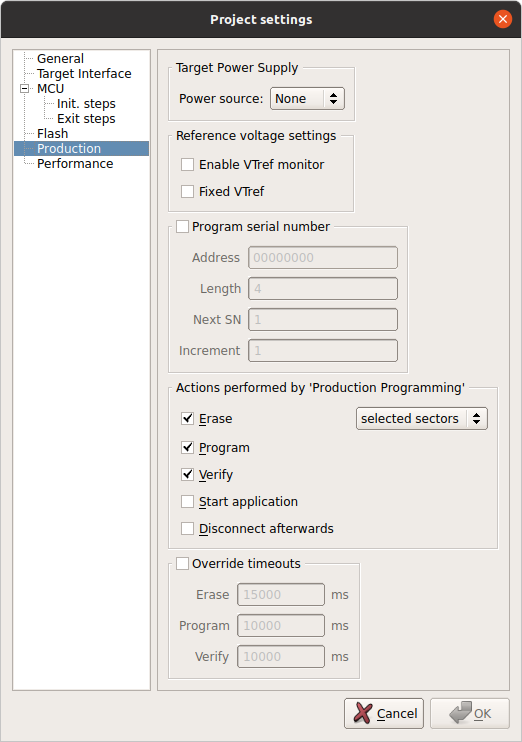Open the selected sectors erase dropdown

422,419
